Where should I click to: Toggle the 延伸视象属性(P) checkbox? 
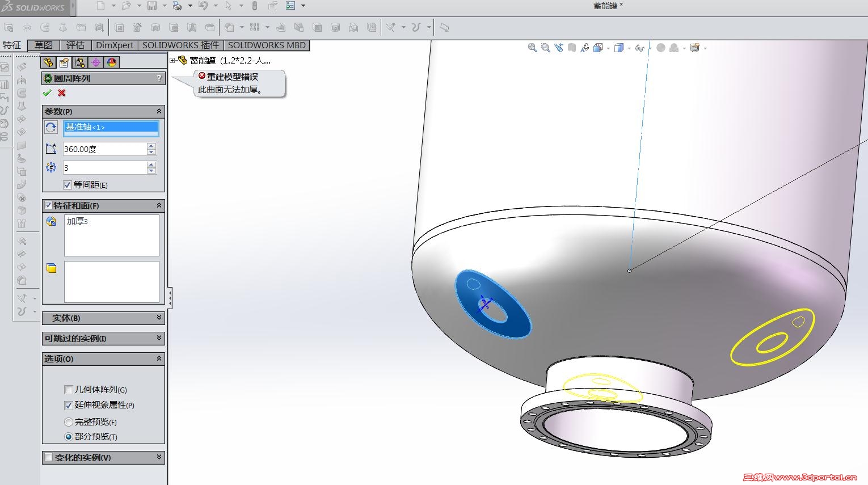point(69,405)
